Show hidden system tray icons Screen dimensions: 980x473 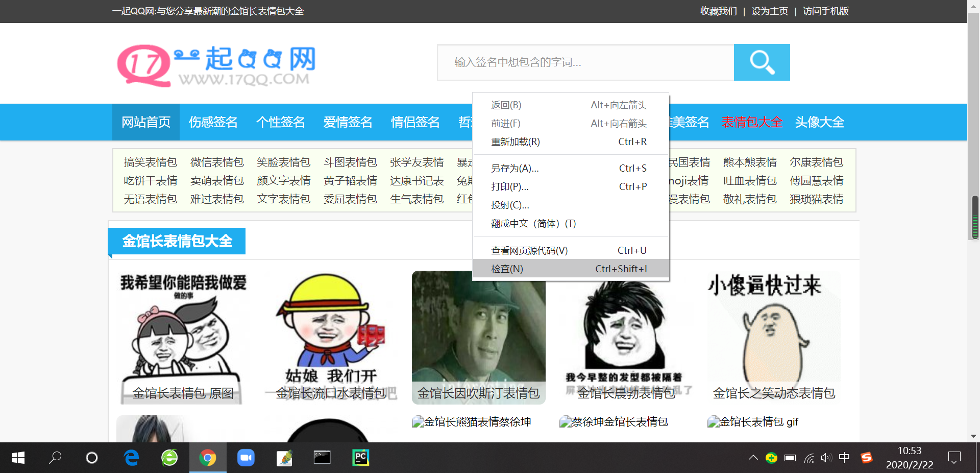[x=752, y=458]
